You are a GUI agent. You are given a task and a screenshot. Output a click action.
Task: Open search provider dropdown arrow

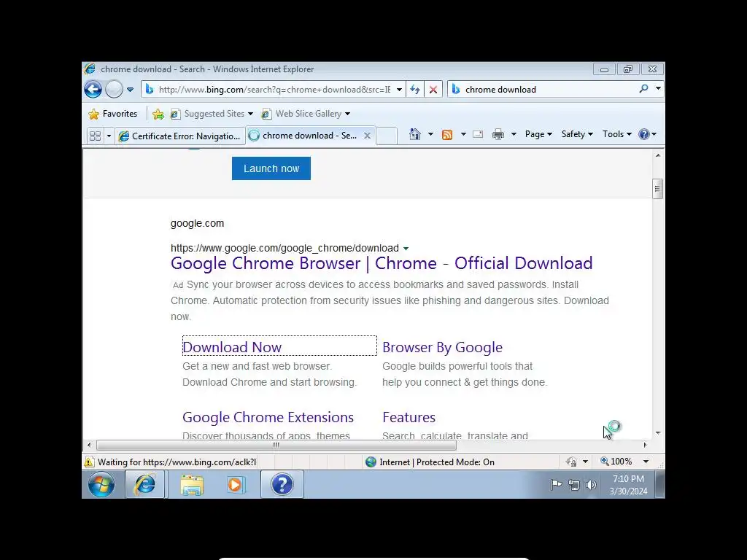click(658, 88)
